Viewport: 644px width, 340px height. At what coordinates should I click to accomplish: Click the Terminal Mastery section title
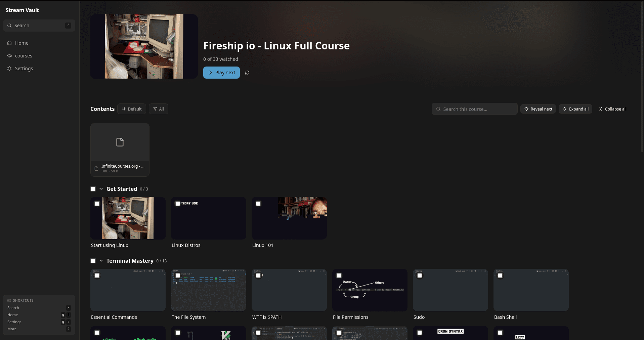(x=130, y=261)
